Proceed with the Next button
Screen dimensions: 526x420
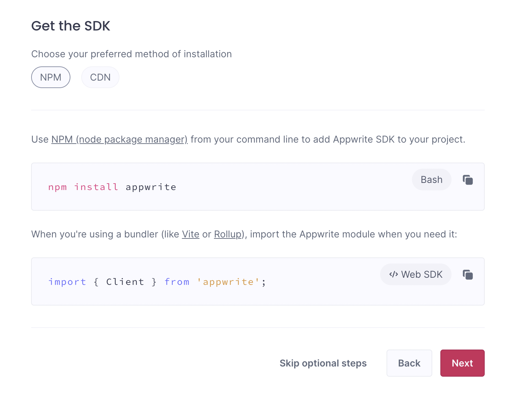pyautogui.click(x=462, y=363)
